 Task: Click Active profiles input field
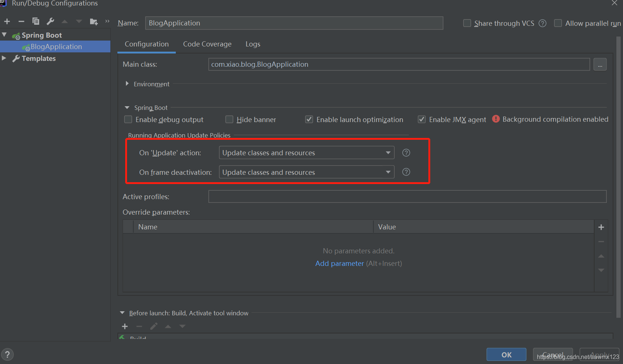407,197
